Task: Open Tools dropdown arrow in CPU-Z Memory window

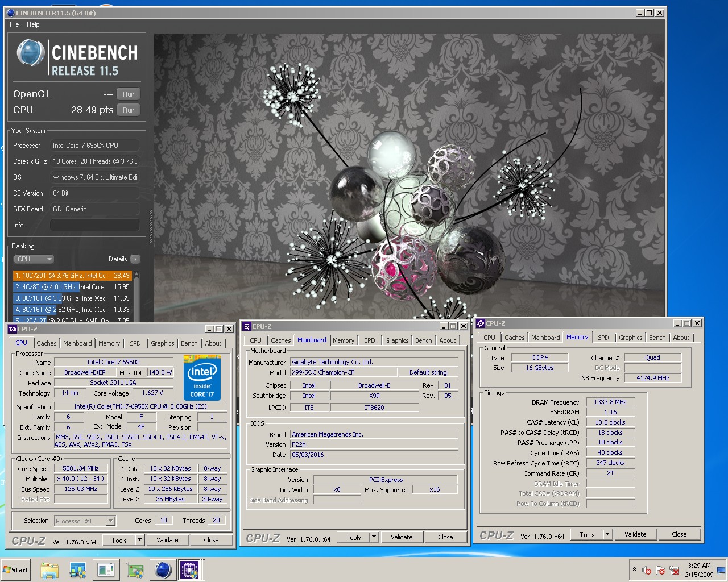Action: click(x=607, y=534)
